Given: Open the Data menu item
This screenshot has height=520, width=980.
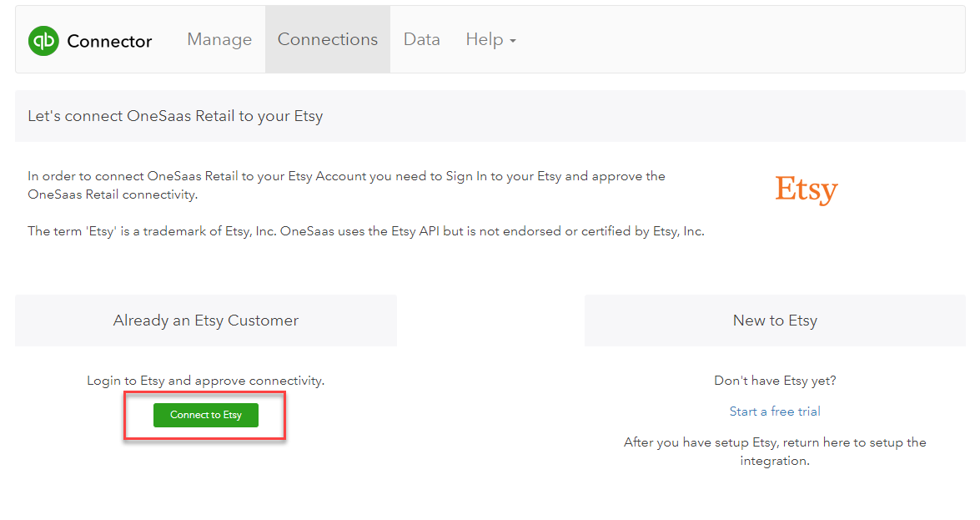Looking at the screenshot, I should point(422,39).
